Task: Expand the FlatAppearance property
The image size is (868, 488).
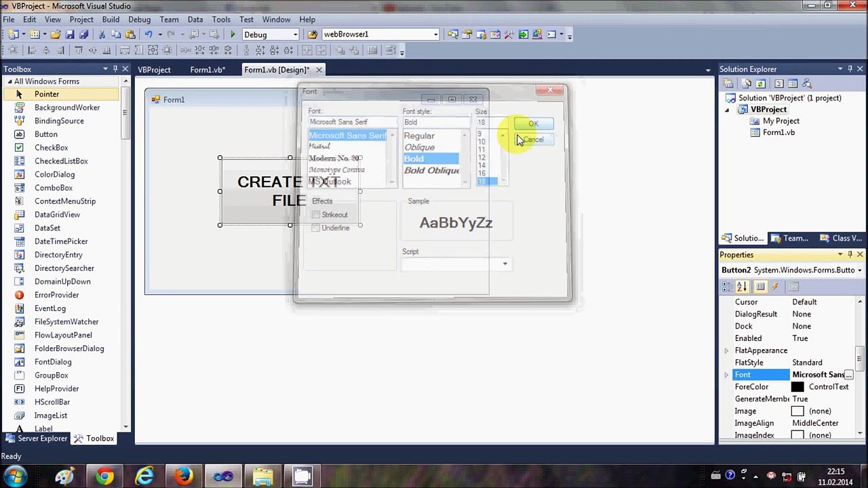Action: (726, 350)
